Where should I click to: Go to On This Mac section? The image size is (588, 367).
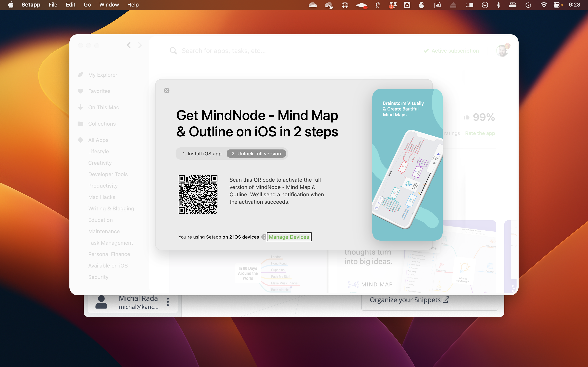click(x=103, y=107)
